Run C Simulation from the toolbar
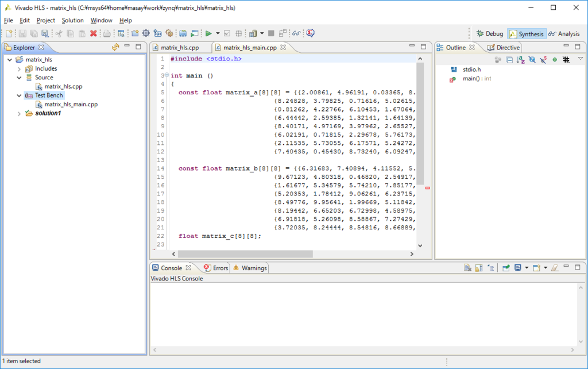This screenshot has height=369, width=588. [x=194, y=33]
